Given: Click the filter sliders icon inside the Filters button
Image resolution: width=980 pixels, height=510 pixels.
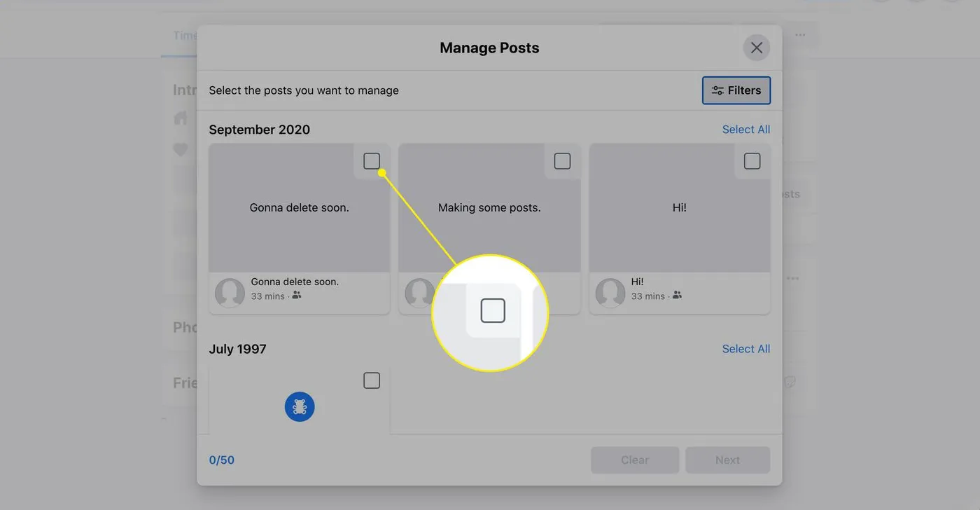Looking at the screenshot, I should (x=717, y=90).
